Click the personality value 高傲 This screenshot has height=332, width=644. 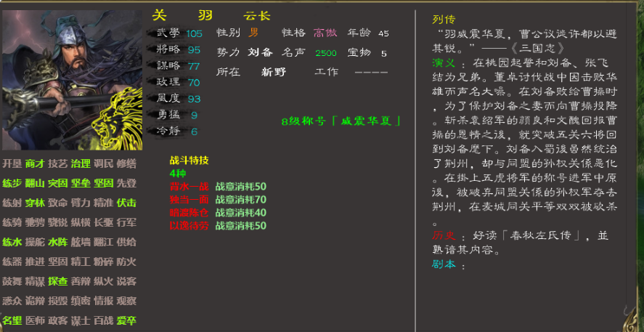(325, 33)
